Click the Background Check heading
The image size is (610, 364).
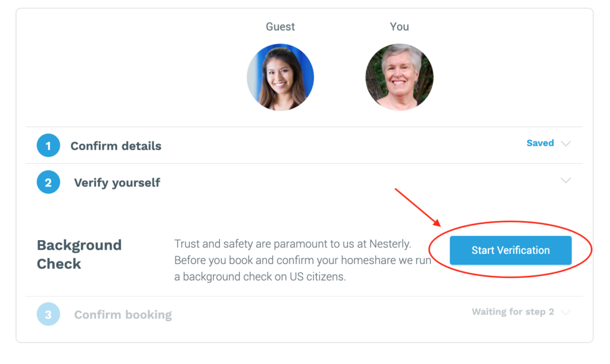[x=79, y=254]
